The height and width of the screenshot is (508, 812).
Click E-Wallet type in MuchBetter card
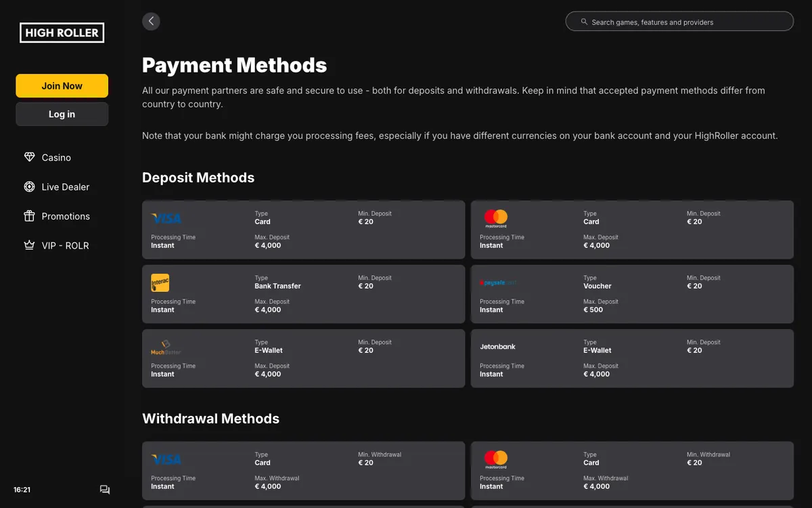[x=269, y=350]
